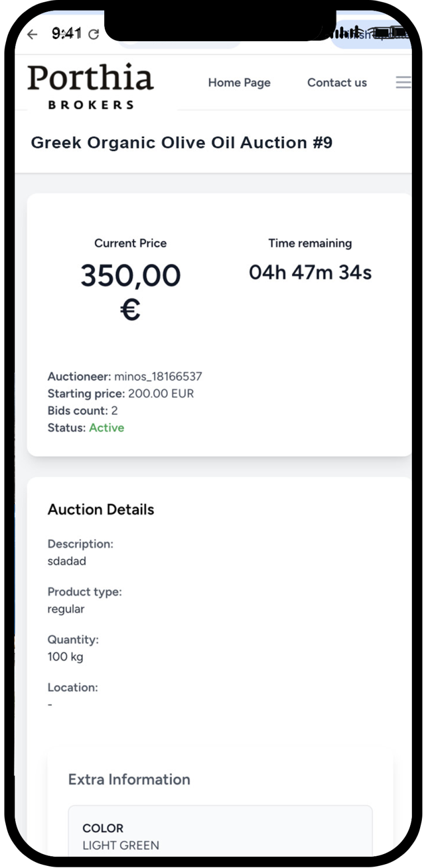The width and height of the screenshot is (428, 868).
Task: Tap the 100 kg quantity value
Action: tap(65, 656)
